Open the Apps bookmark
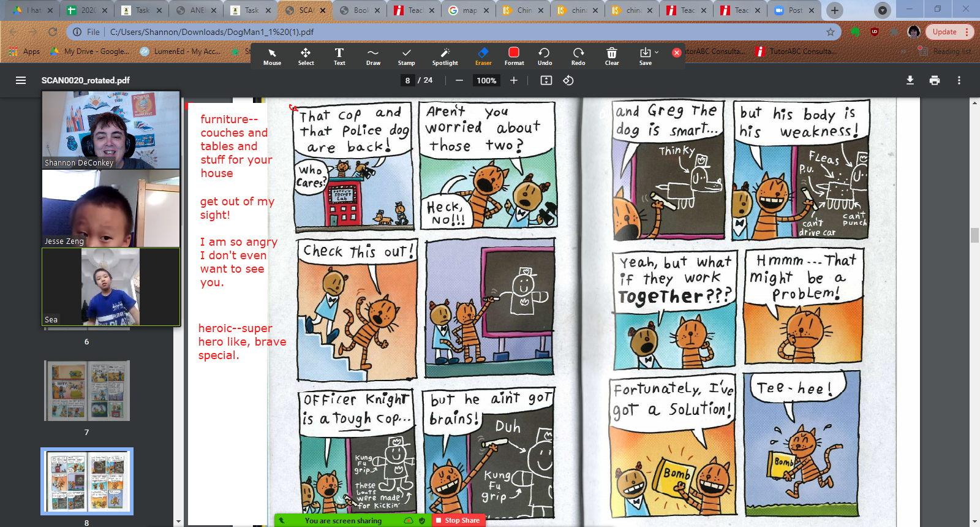 coord(25,51)
